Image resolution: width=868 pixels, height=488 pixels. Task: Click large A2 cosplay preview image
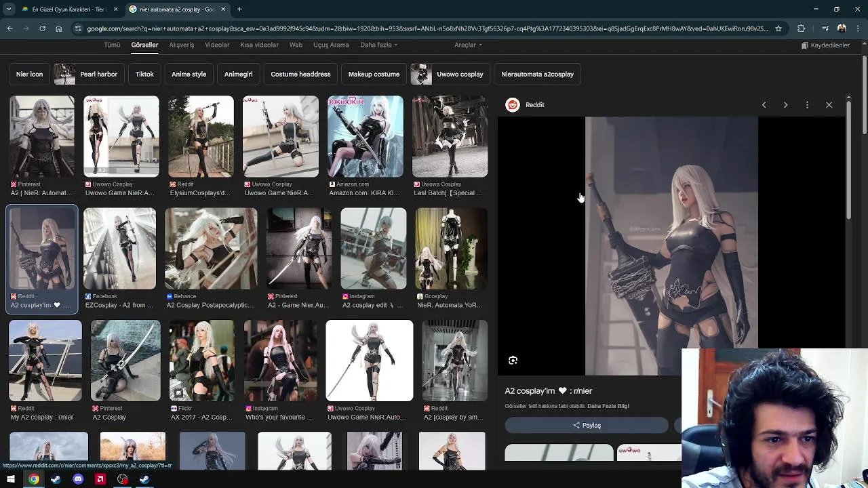coord(671,246)
